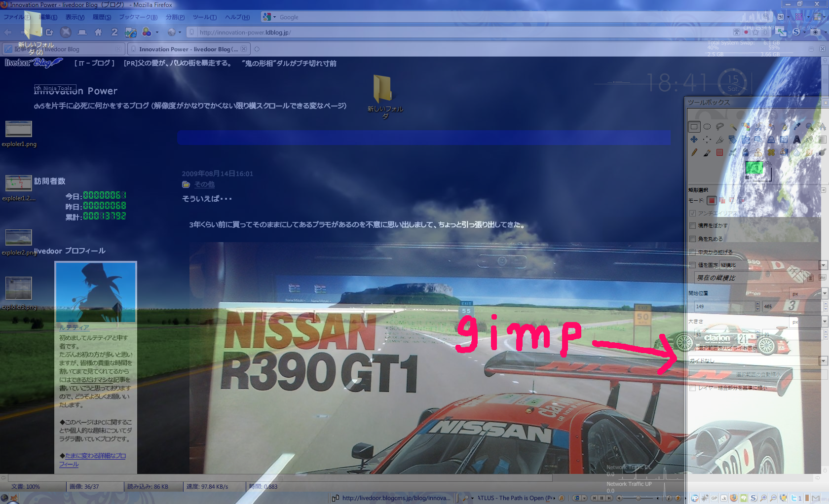Click the GIMP foreground color swatch

[x=754, y=167]
